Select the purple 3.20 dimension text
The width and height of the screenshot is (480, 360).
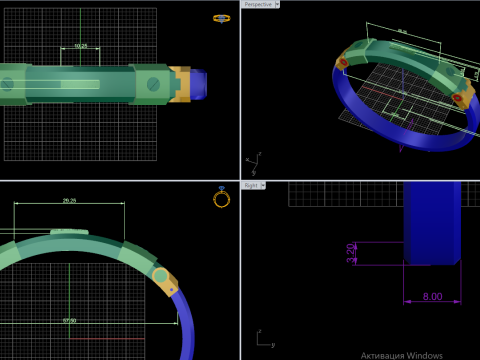click(x=351, y=253)
